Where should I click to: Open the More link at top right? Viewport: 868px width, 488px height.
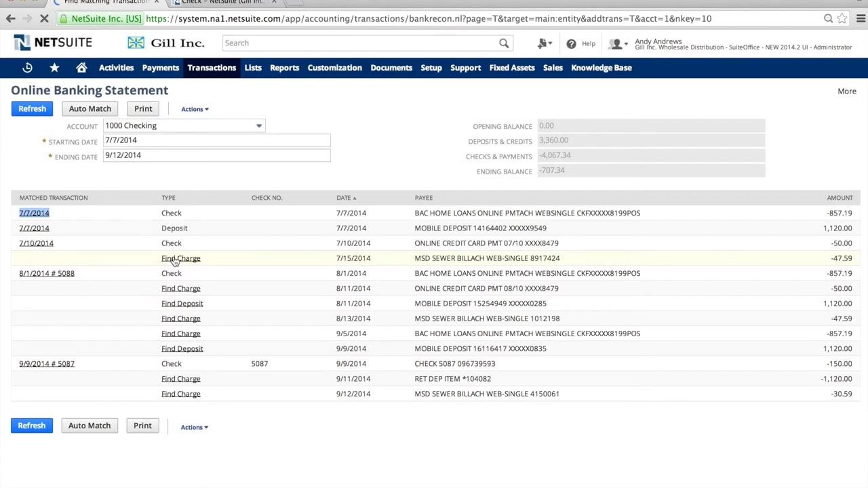(847, 91)
